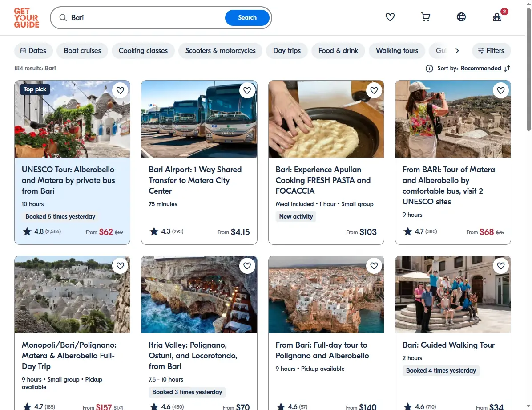Screen dimensions: 532x410
Task: Open From BARI Tour of Matera title
Action: coord(448,186)
